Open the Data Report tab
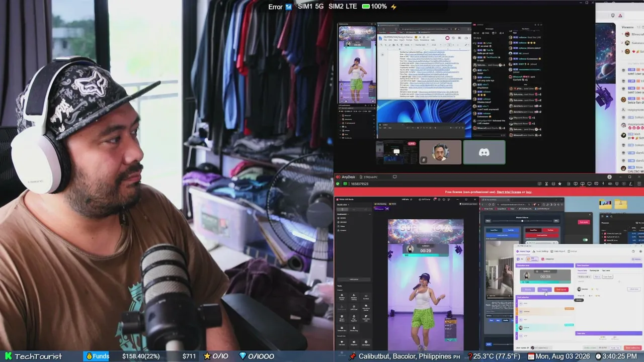The width and height of the screenshot is (644, 362). (x=559, y=251)
